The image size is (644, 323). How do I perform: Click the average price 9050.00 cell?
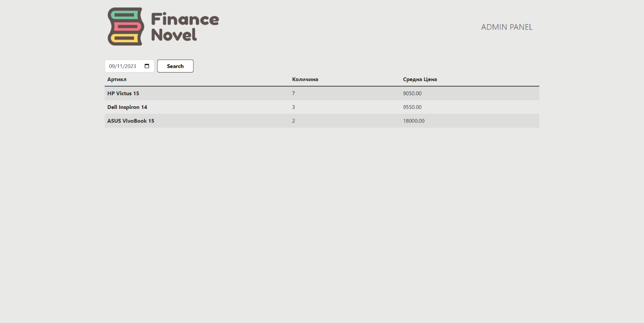pos(412,93)
